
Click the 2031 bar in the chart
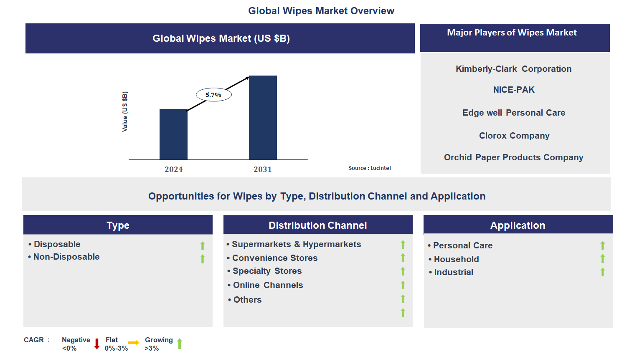point(263,117)
